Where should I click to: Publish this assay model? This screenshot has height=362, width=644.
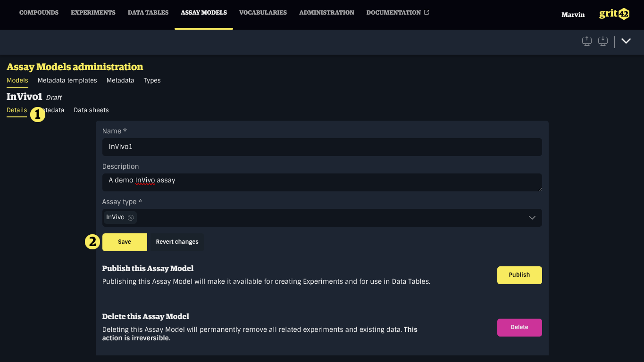[x=519, y=275]
